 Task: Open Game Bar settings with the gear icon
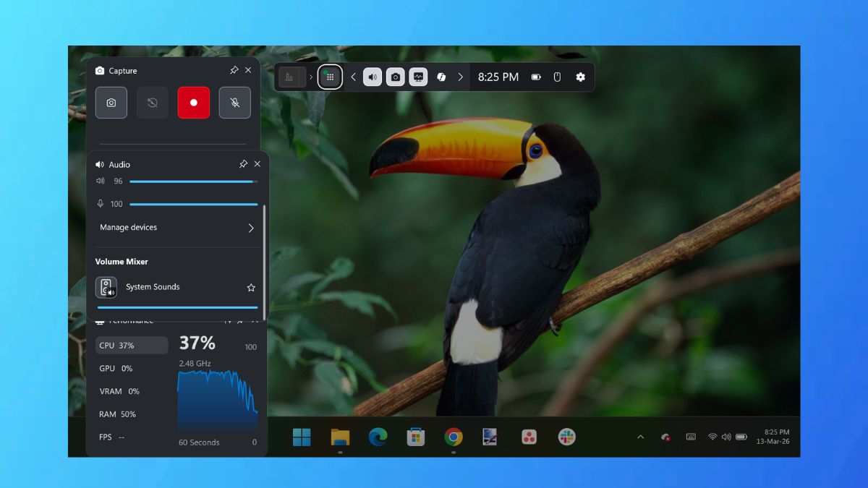click(581, 77)
